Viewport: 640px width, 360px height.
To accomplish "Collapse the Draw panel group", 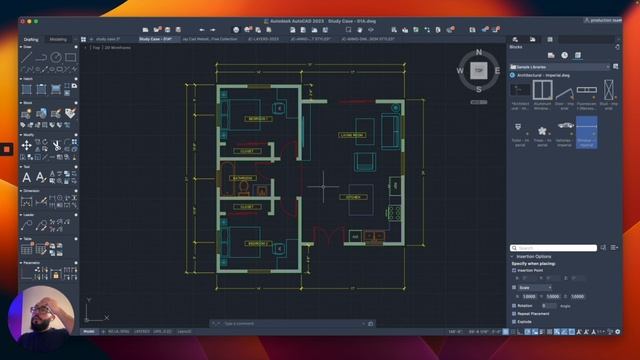I will (x=21, y=47).
